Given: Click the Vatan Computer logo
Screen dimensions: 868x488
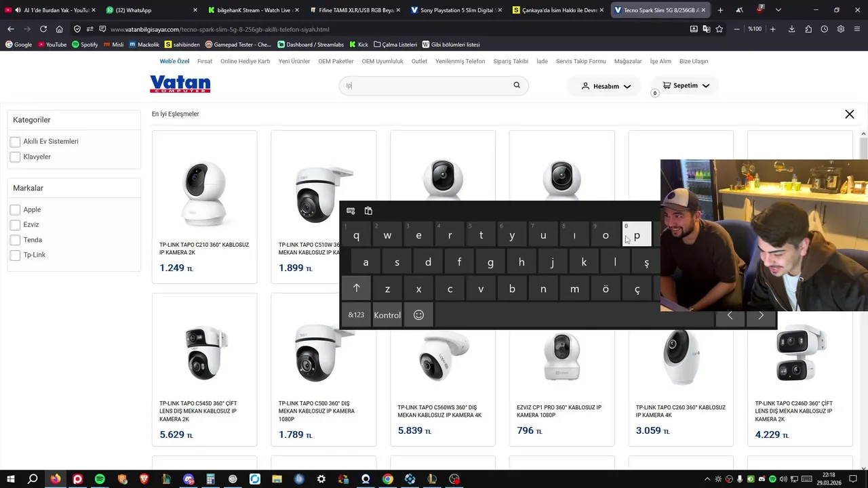Looking at the screenshot, I should click(x=180, y=84).
